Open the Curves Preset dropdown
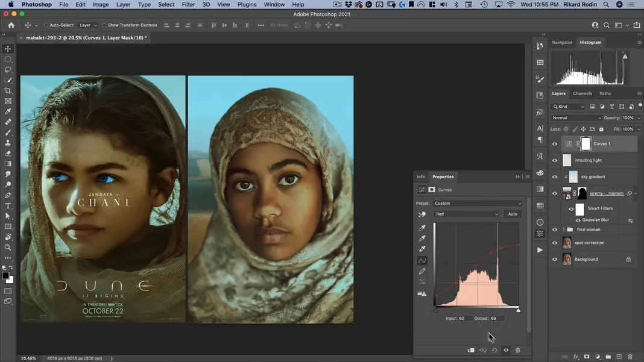The image size is (644, 362). (478, 203)
